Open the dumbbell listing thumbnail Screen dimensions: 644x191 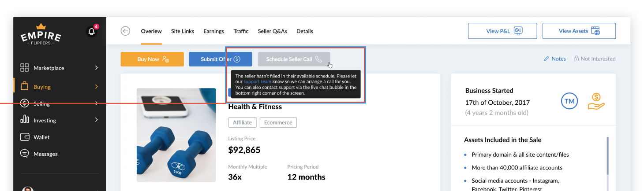176,135
